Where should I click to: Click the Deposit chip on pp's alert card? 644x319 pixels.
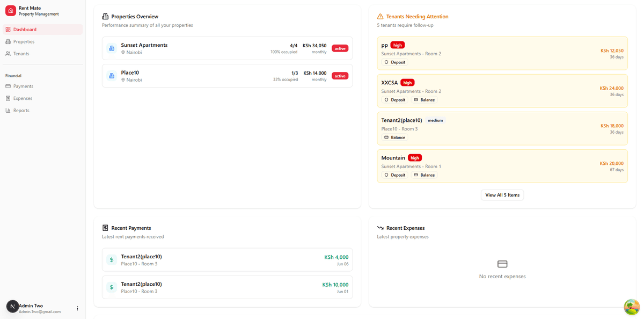pyautogui.click(x=394, y=62)
